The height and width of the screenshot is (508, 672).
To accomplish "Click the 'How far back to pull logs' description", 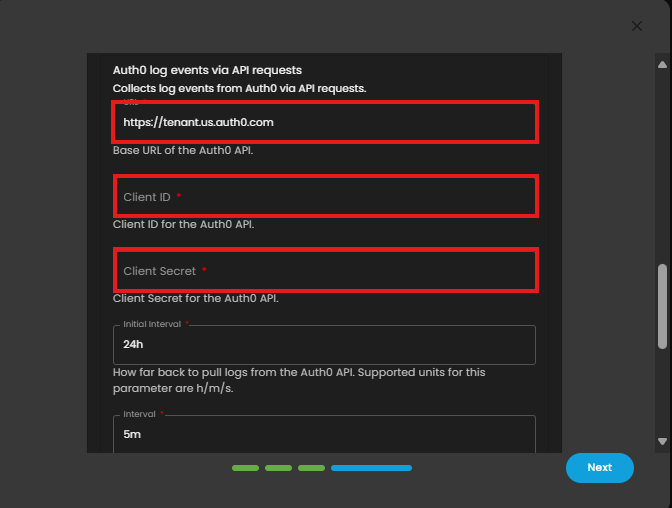I will pos(299,380).
